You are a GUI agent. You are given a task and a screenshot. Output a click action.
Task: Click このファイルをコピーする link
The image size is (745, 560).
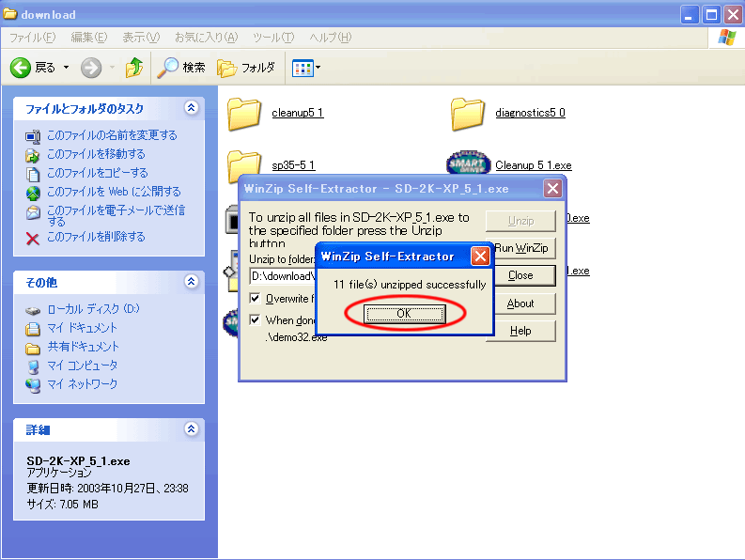click(98, 173)
